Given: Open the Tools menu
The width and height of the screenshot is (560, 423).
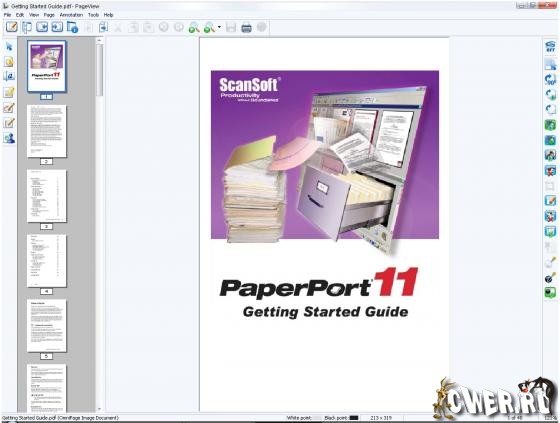Looking at the screenshot, I should coord(93,15).
